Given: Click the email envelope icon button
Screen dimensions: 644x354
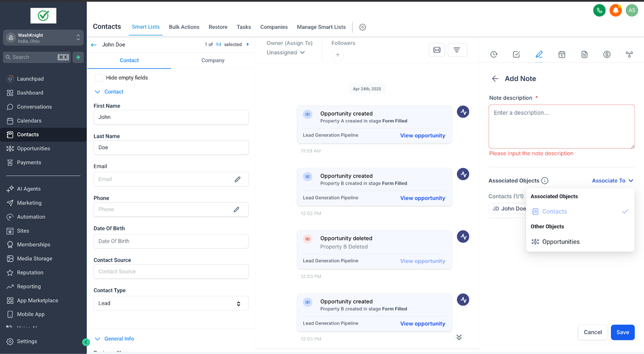Looking at the screenshot, I should tap(437, 50).
